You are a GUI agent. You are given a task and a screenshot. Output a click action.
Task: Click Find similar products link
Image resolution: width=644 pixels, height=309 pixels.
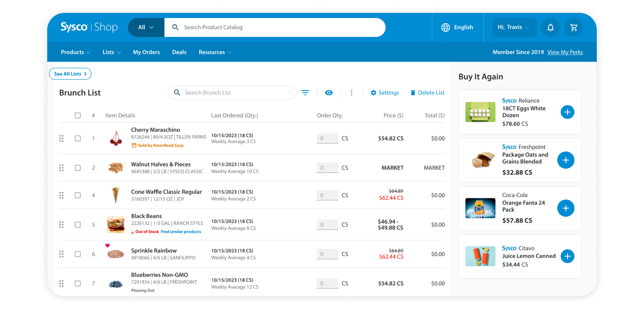pos(181,232)
